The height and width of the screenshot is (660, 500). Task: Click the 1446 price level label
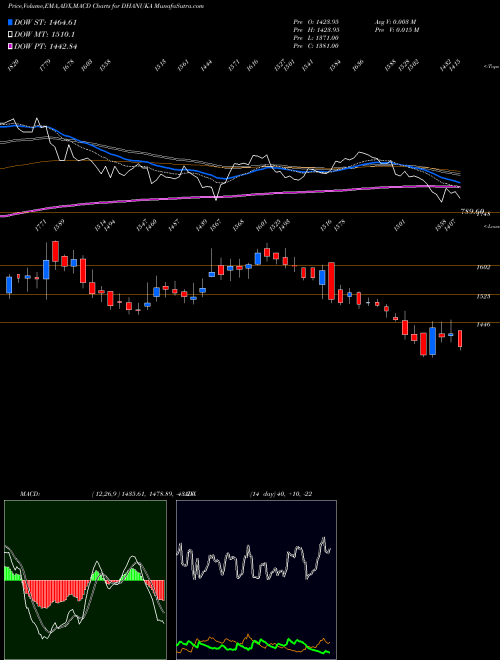(483, 325)
